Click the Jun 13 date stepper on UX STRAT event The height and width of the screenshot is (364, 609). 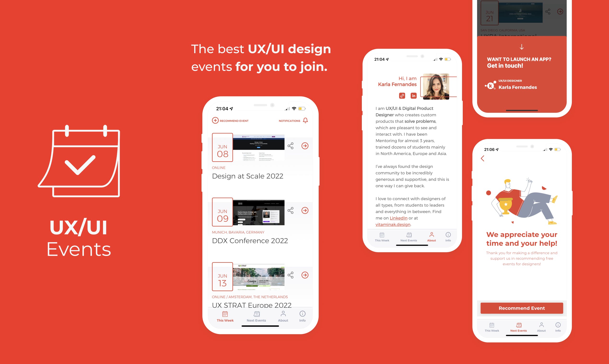click(x=222, y=276)
